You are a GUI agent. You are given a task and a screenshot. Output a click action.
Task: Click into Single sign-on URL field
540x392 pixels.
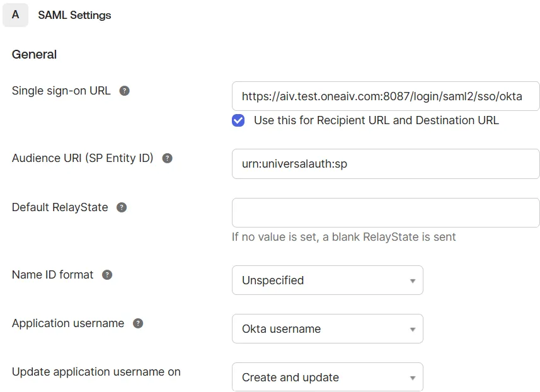pos(386,96)
